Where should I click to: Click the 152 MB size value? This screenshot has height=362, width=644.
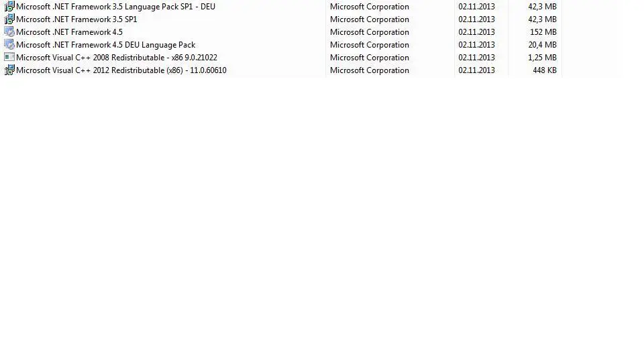tap(543, 32)
